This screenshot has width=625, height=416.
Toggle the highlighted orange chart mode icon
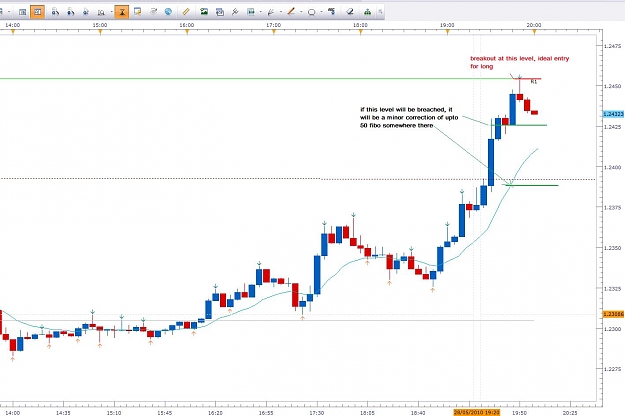[37, 12]
